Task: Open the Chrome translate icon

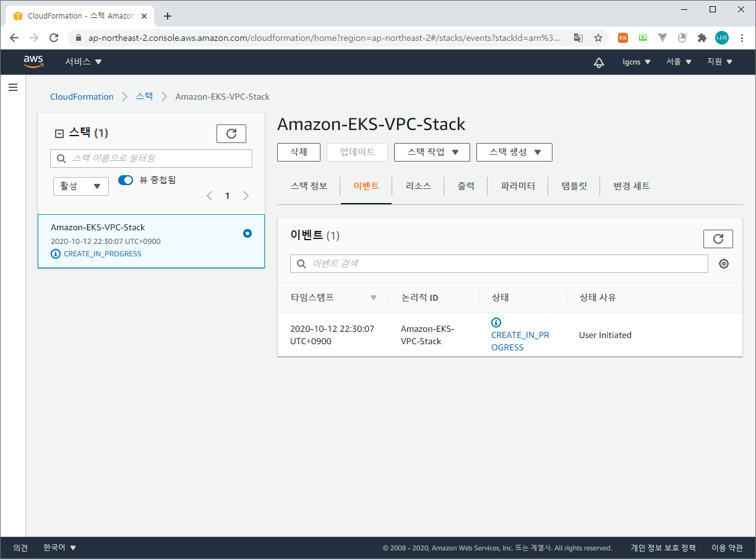Action: [578, 38]
